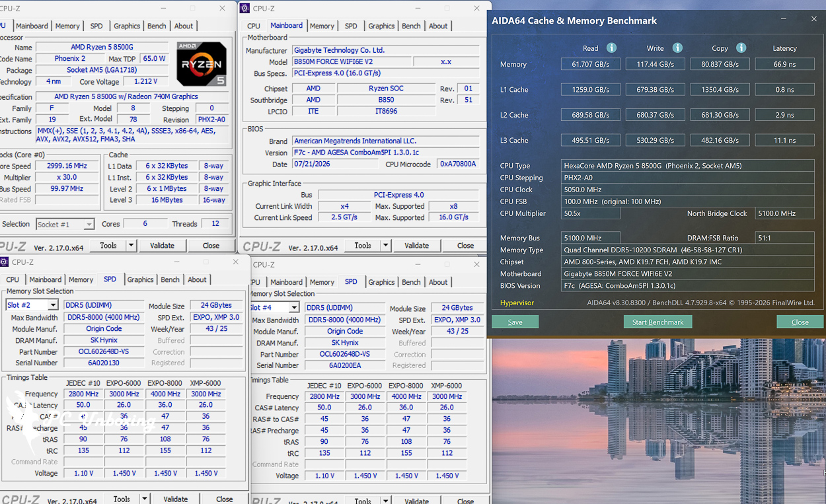Expand the Tools arrow in the Slot #2 window
The height and width of the screenshot is (504, 826).
(x=144, y=499)
